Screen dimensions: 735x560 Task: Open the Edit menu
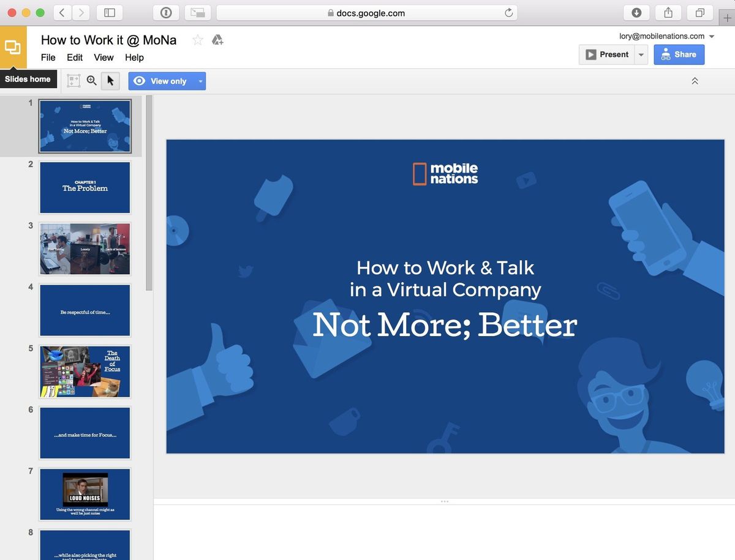click(x=75, y=58)
